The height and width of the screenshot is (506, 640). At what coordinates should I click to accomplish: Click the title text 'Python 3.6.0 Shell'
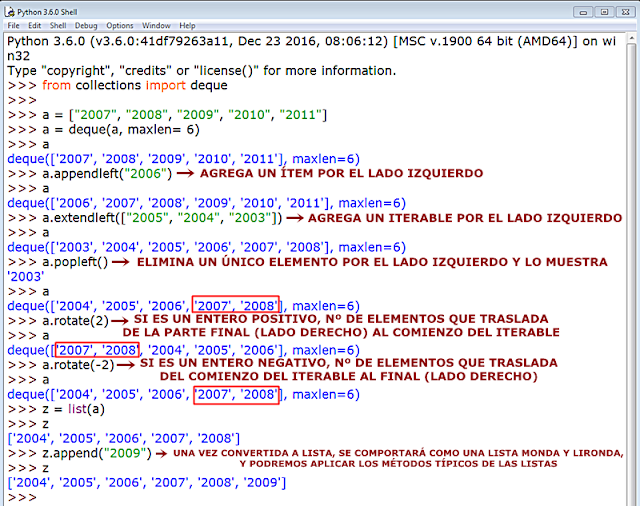(x=47, y=12)
